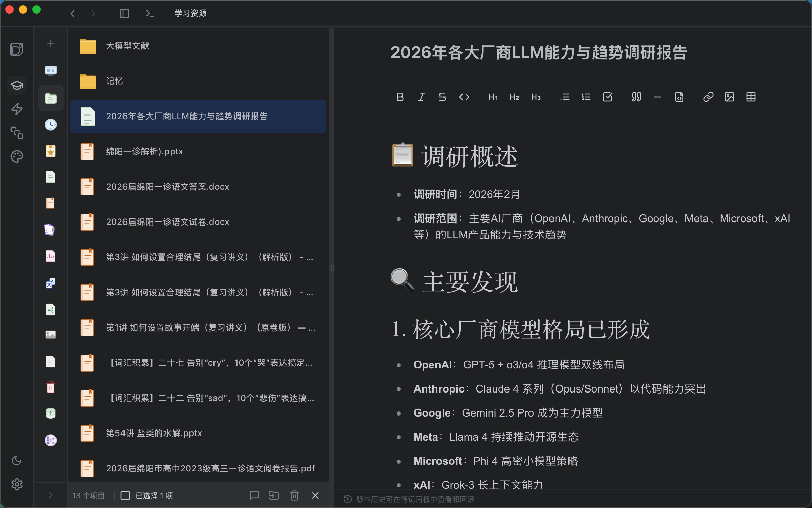The width and height of the screenshot is (812, 508).
Task: Insert a table into the note
Action: [751, 97]
